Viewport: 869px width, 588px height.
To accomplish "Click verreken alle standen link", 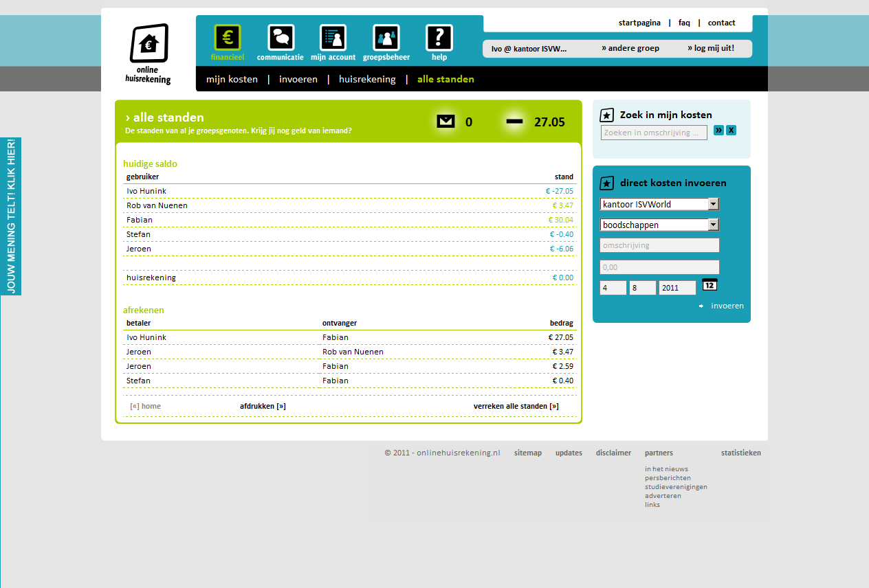I will click(516, 406).
